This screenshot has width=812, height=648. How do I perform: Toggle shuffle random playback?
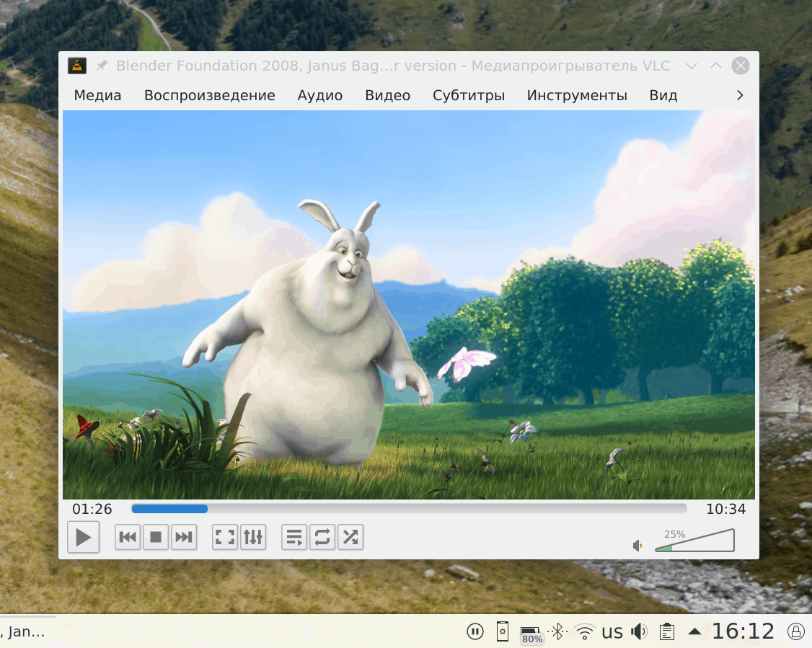point(350,537)
